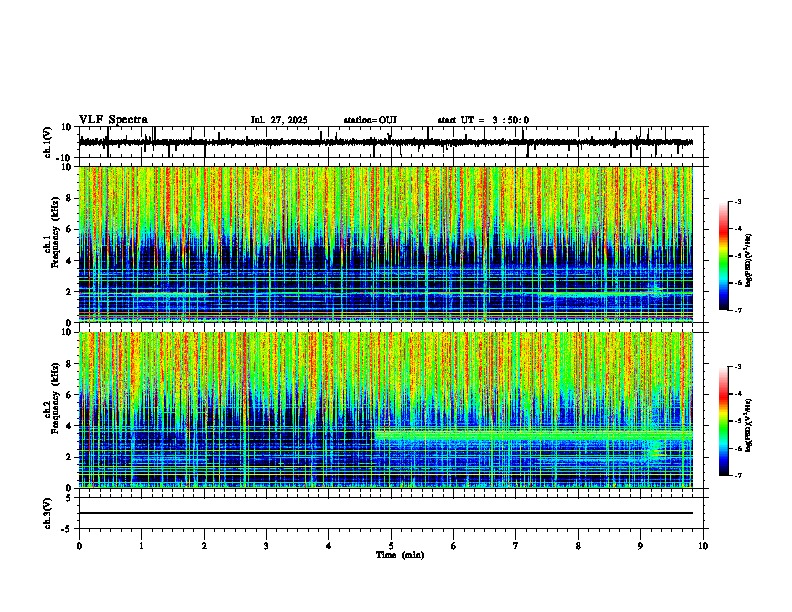
Task: Click the ch.1 colorbar log(PSD) label
Action: tap(749, 260)
